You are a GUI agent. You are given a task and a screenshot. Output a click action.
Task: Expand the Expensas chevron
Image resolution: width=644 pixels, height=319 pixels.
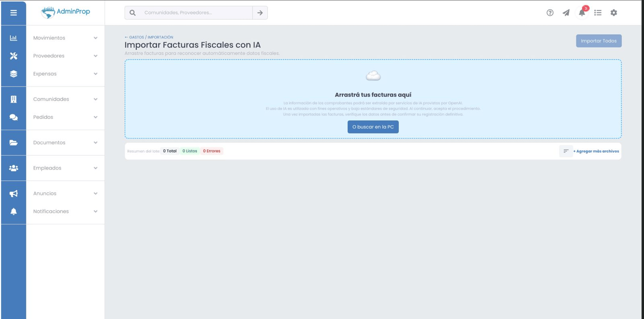pos(96,74)
